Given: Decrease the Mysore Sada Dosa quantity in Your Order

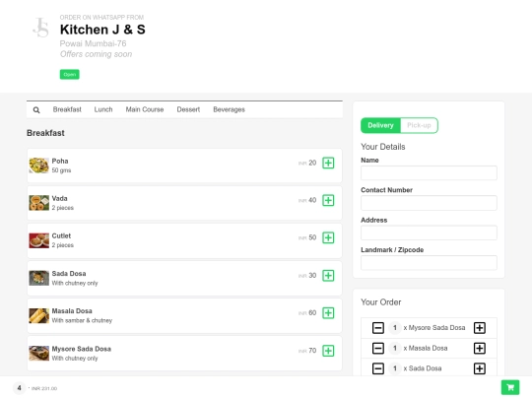Looking at the screenshot, I should [x=378, y=328].
